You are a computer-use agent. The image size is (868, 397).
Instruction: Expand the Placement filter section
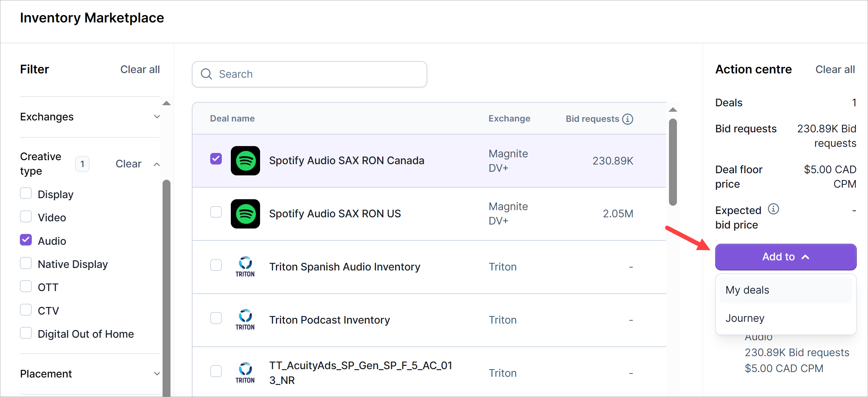click(156, 373)
